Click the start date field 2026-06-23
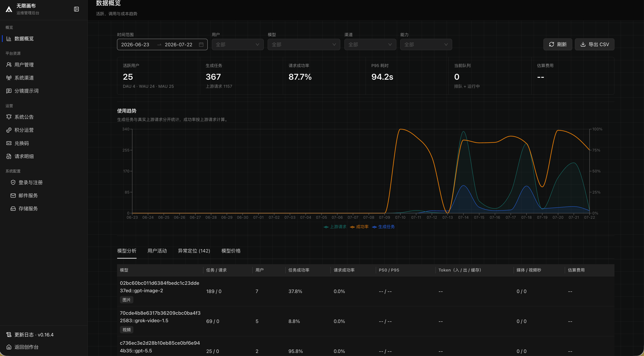 click(135, 45)
